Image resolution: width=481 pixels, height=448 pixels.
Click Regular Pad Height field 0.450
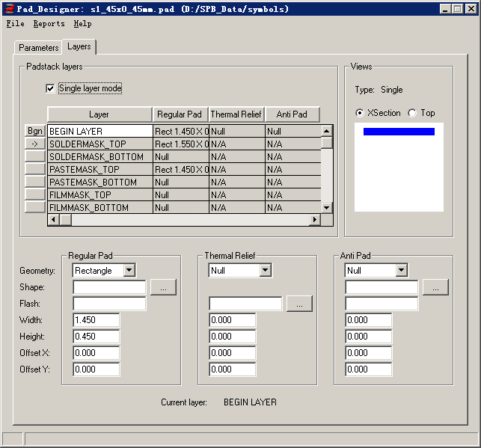(x=96, y=337)
